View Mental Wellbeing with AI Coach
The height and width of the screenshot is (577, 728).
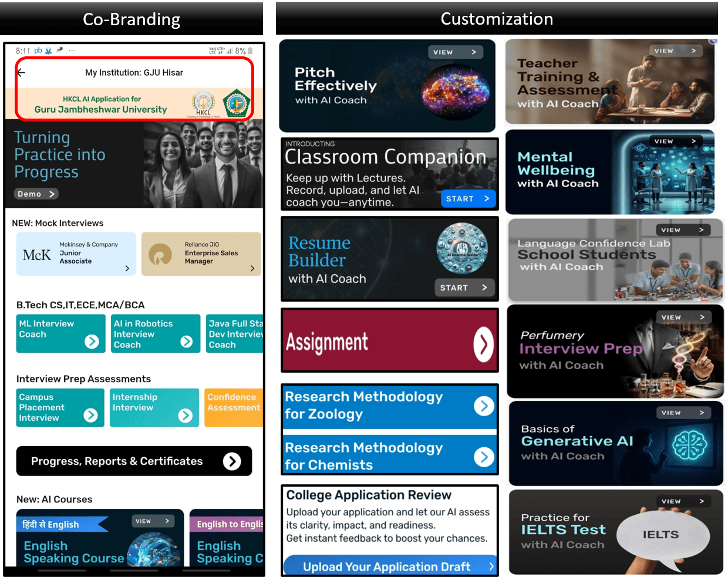coord(677,141)
